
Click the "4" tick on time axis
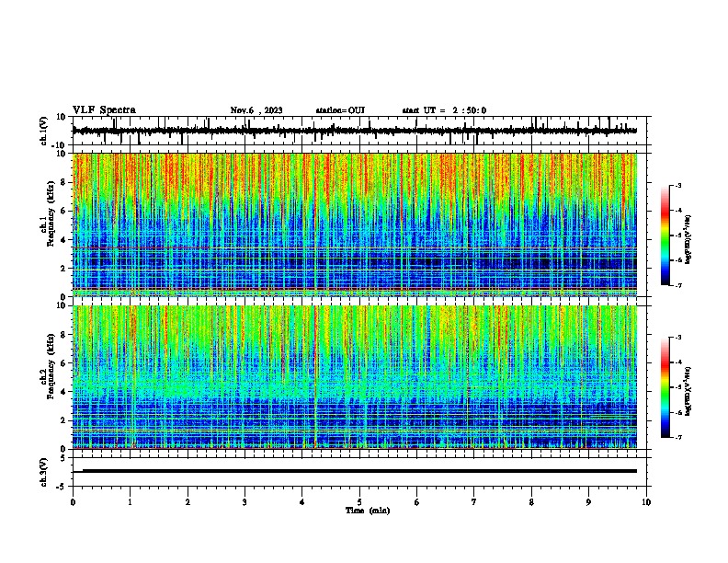pos(302,502)
